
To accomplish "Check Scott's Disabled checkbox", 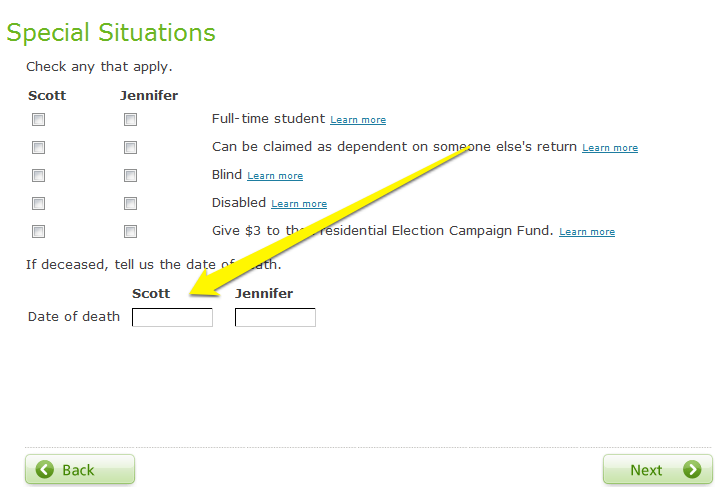I will pyautogui.click(x=39, y=204).
